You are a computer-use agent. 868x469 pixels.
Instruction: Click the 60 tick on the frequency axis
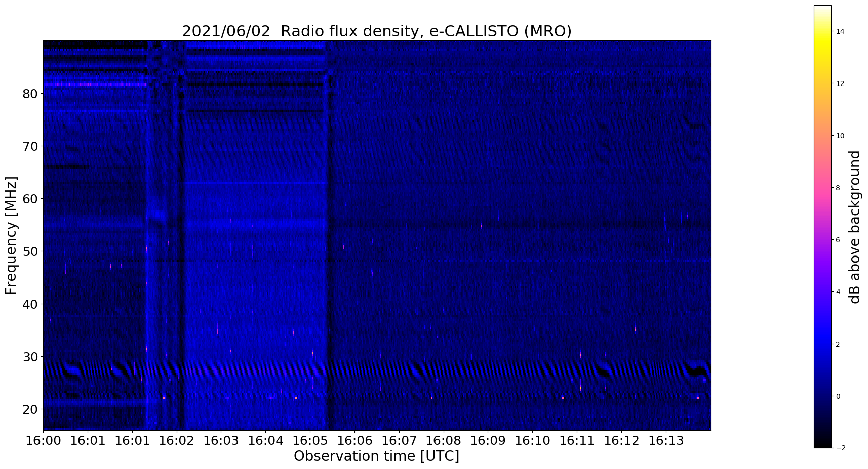pos(30,199)
